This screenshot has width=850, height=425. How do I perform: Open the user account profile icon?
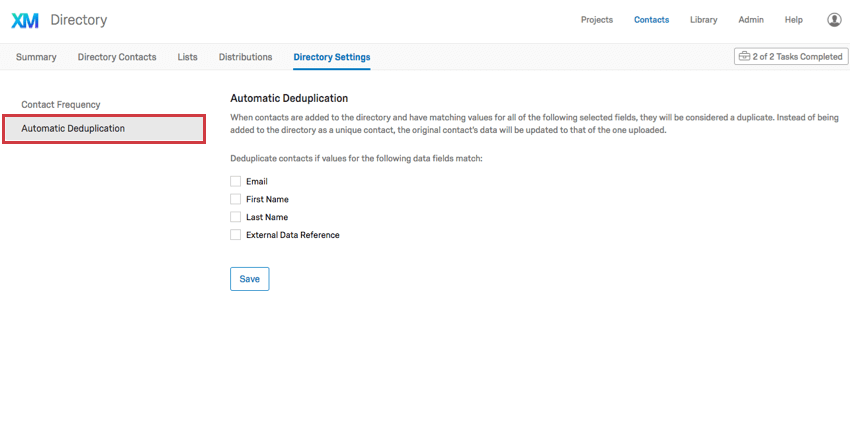(x=834, y=20)
